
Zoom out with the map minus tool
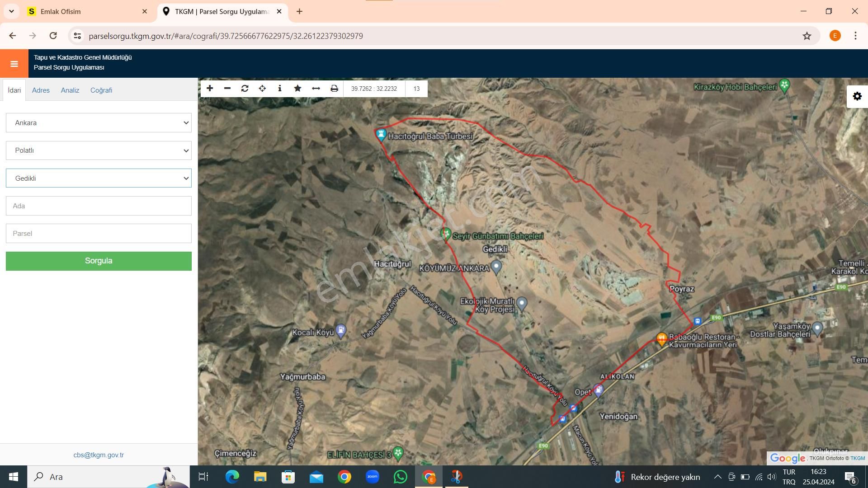tap(227, 89)
